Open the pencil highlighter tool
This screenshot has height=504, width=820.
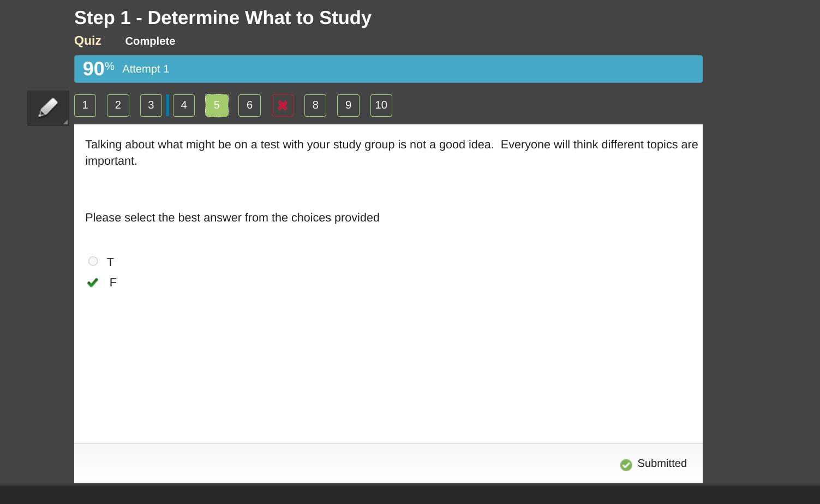coord(48,107)
